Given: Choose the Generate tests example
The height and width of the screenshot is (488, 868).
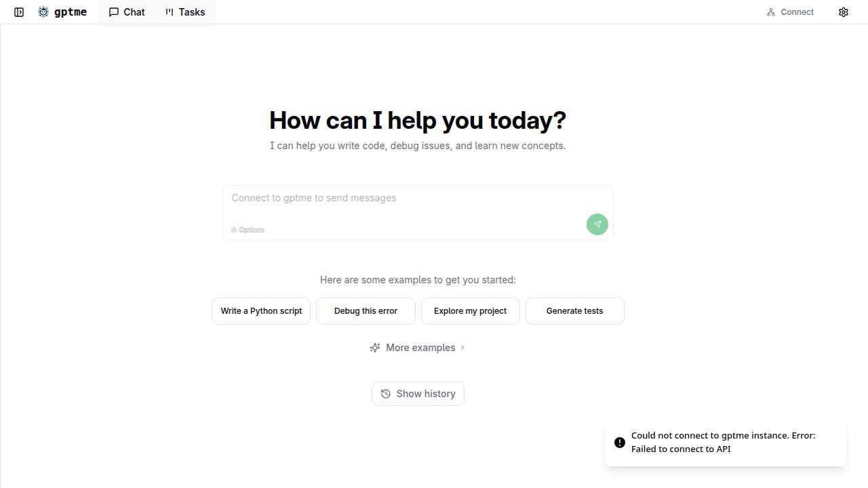Looking at the screenshot, I should coord(574,311).
